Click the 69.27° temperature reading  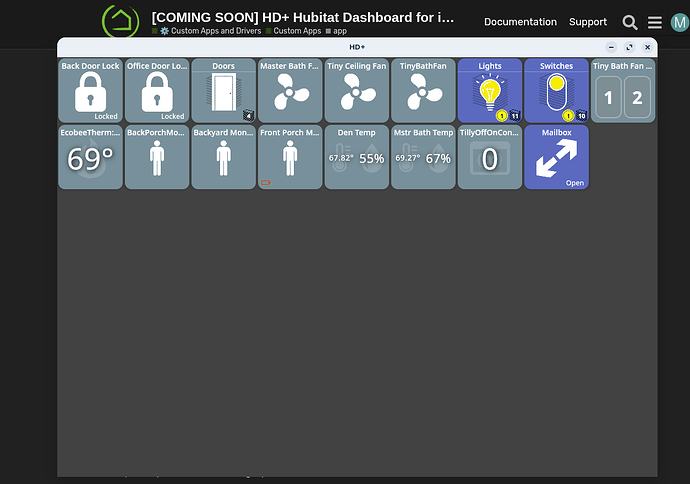tap(407, 158)
